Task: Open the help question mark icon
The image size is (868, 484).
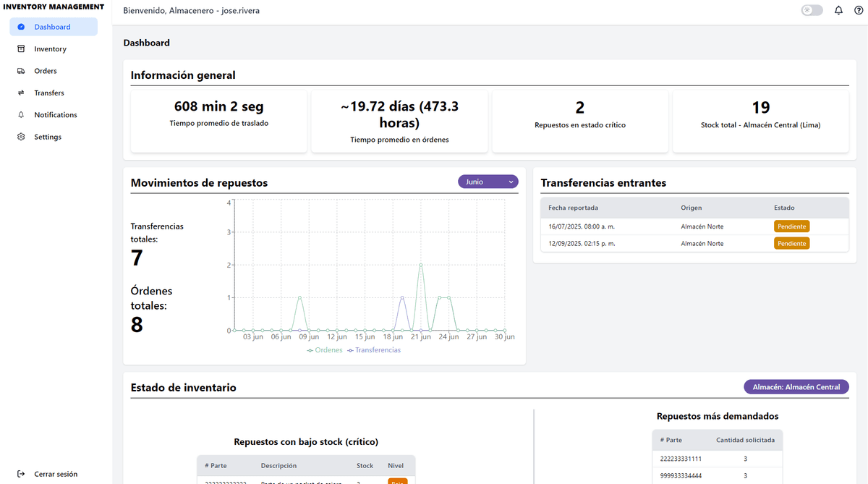Action: [859, 11]
